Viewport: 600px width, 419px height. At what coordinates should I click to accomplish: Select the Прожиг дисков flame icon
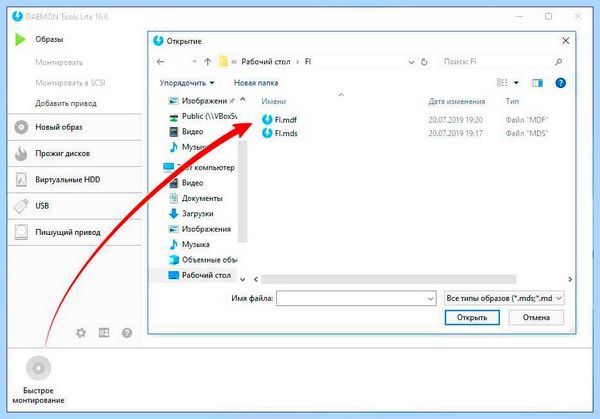(21, 153)
